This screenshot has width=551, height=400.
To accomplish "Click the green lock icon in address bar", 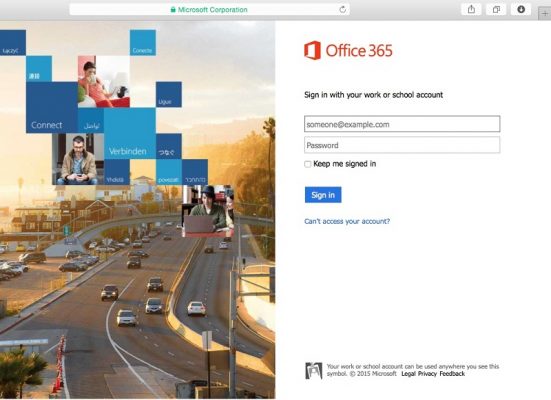I will tap(173, 9).
